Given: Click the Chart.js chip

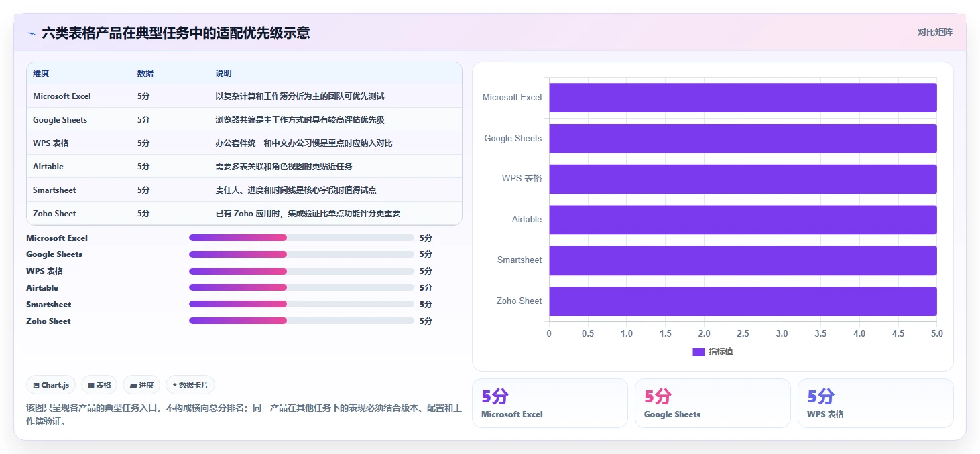Looking at the screenshot, I should (x=52, y=385).
